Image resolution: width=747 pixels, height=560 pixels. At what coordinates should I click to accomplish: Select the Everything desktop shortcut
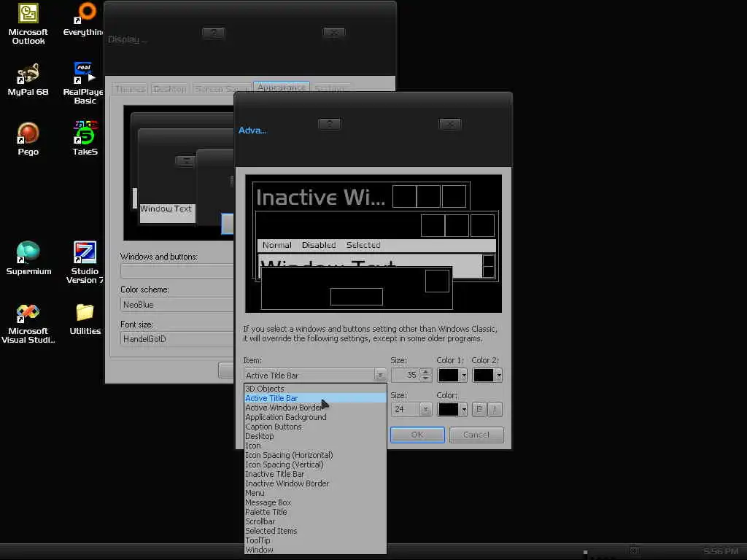tap(83, 20)
